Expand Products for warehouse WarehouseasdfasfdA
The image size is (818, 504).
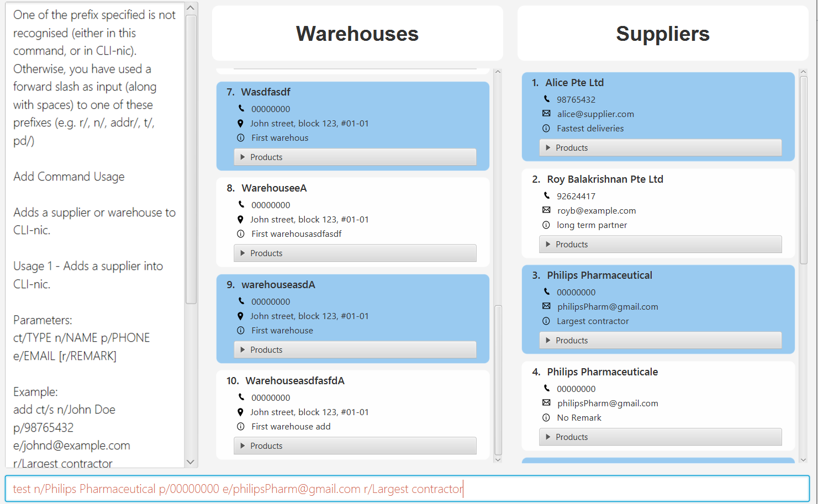coord(355,445)
